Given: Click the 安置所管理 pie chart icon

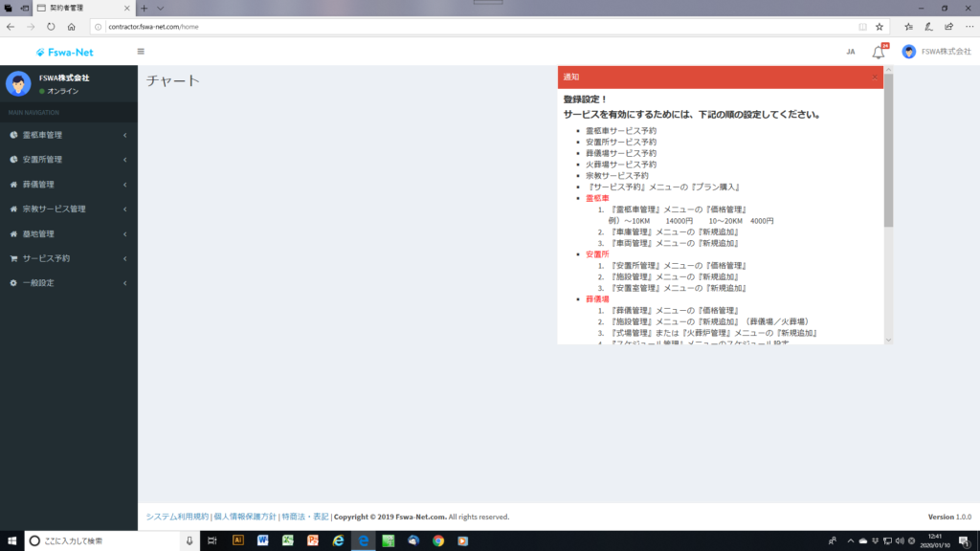Looking at the screenshot, I should click(x=13, y=160).
